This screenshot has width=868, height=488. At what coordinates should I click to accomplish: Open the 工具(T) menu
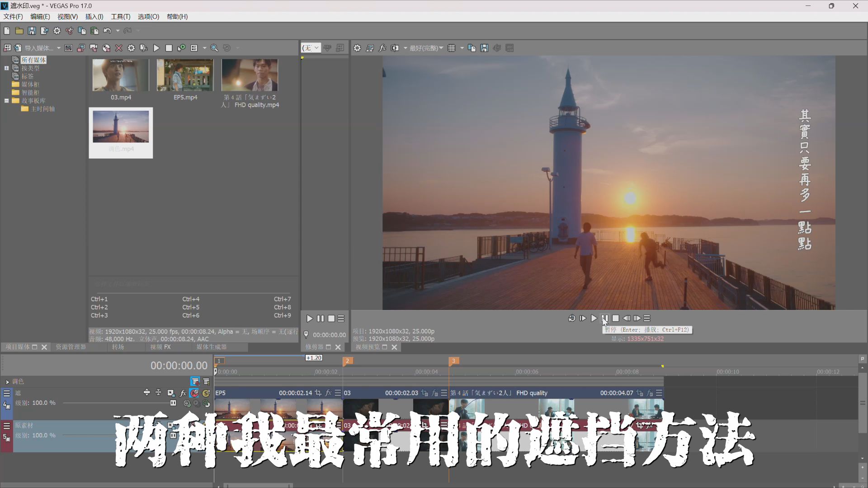click(x=120, y=17)
